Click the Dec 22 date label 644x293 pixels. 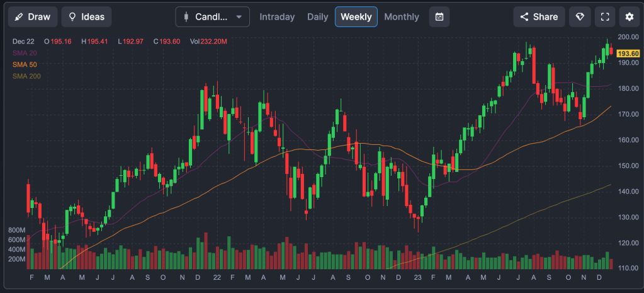[x=23, y=42]
